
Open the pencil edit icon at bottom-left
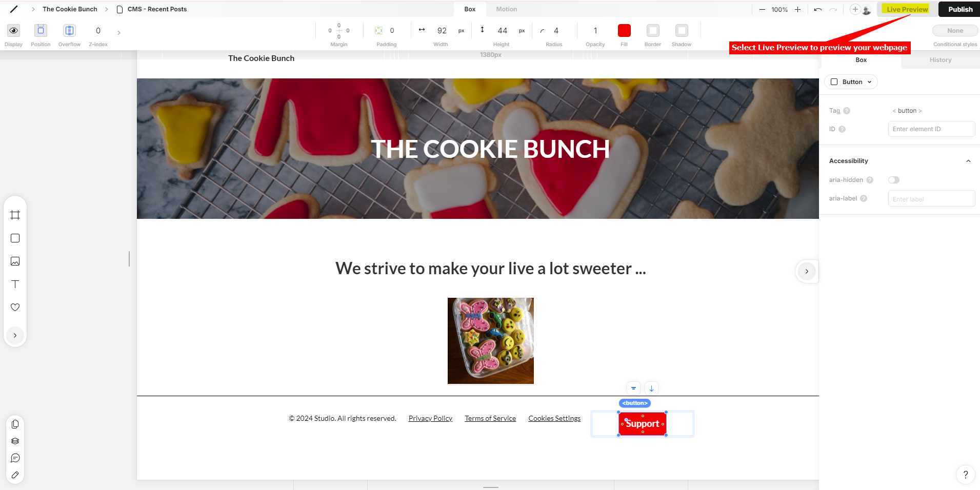tap(15, 475)
